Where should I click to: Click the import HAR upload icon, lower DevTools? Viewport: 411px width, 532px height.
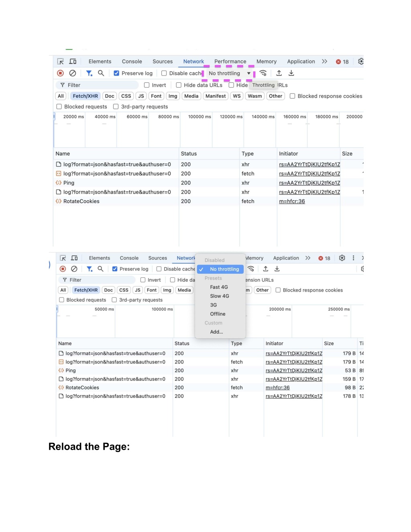pyautogui.click(x=266, y=269)
